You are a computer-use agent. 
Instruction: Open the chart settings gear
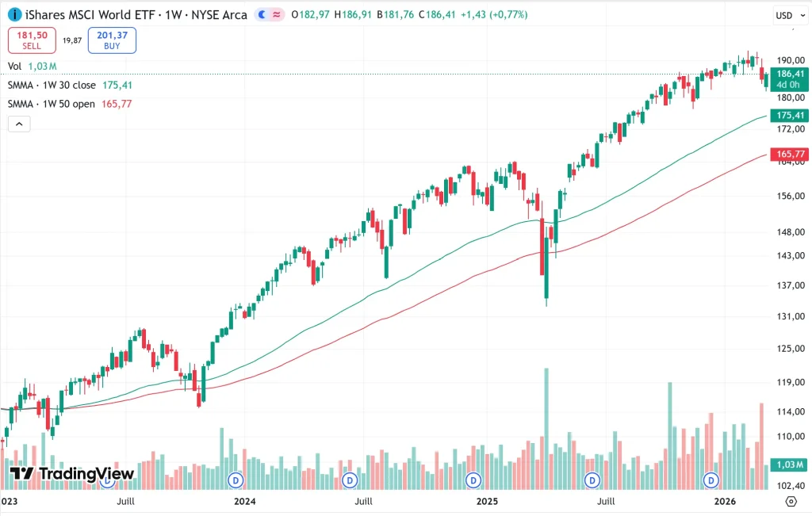tap(791, 502)
